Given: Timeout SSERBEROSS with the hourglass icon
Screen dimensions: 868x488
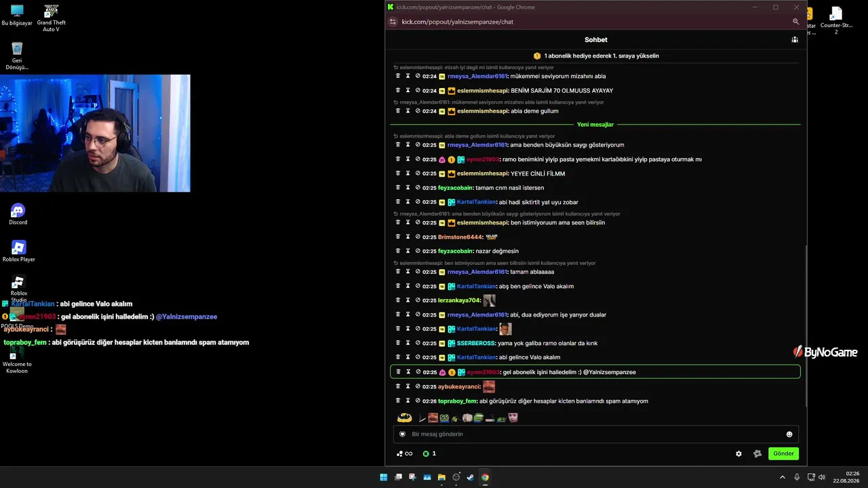Looking at the screenshot, I should click(408, 343).
